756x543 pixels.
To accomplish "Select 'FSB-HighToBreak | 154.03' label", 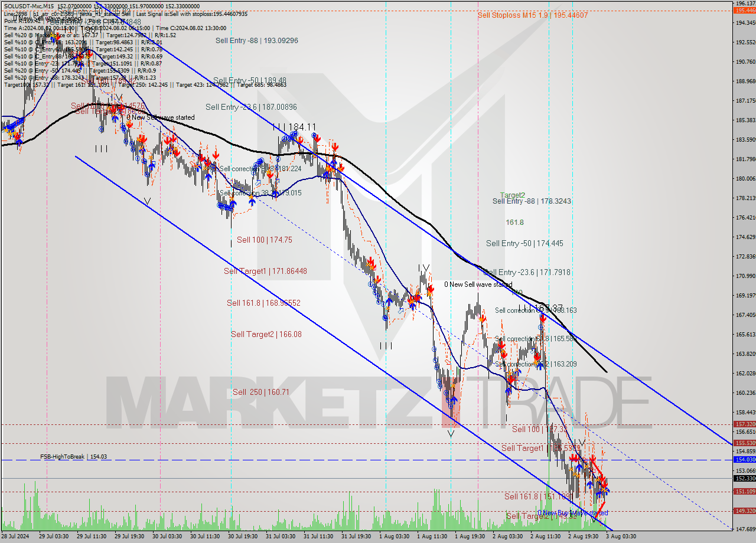I will tap(74, 457).
